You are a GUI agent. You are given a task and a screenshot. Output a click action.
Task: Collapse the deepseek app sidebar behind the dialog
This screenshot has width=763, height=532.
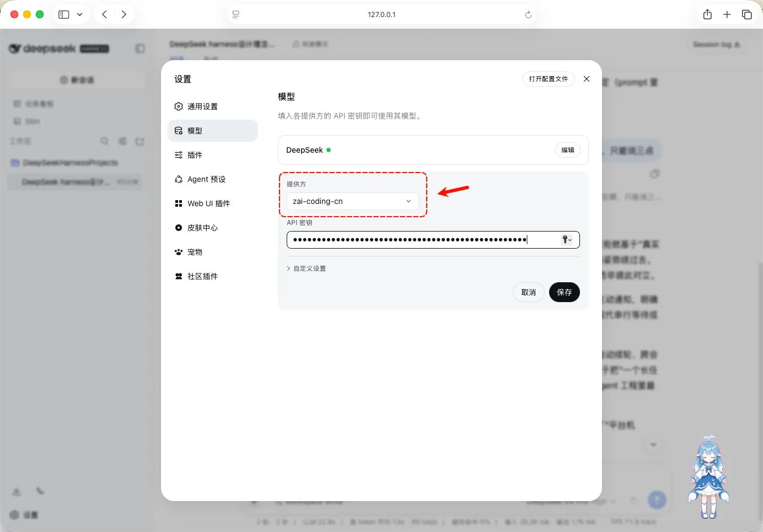[x=140, y=49]
